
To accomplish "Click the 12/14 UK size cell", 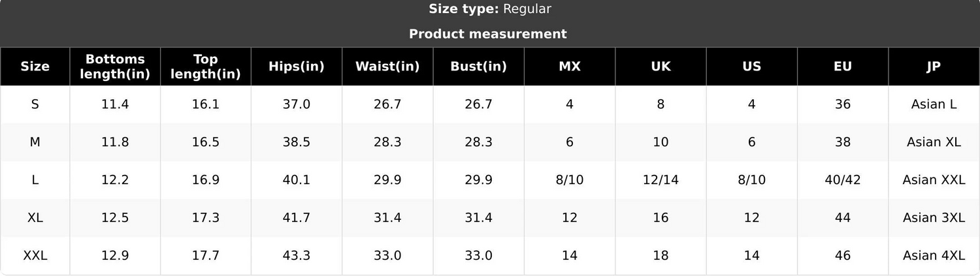I will pos(661,180).
